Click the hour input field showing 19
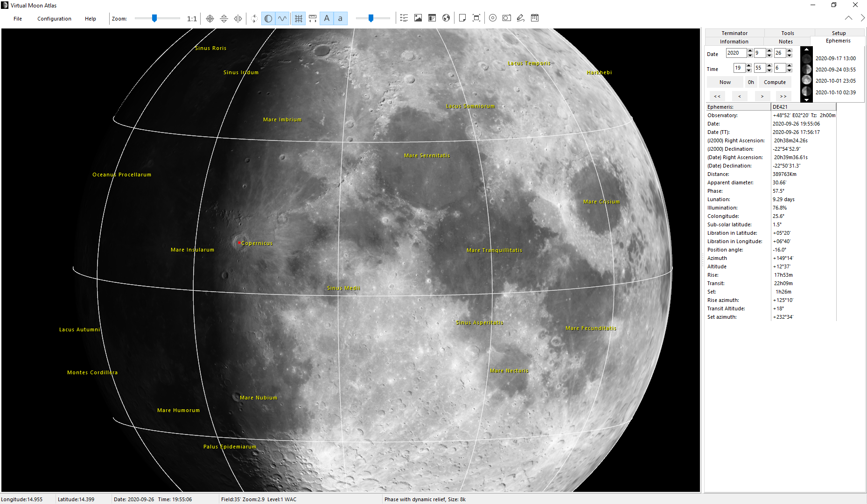 [x=739, y=68]
